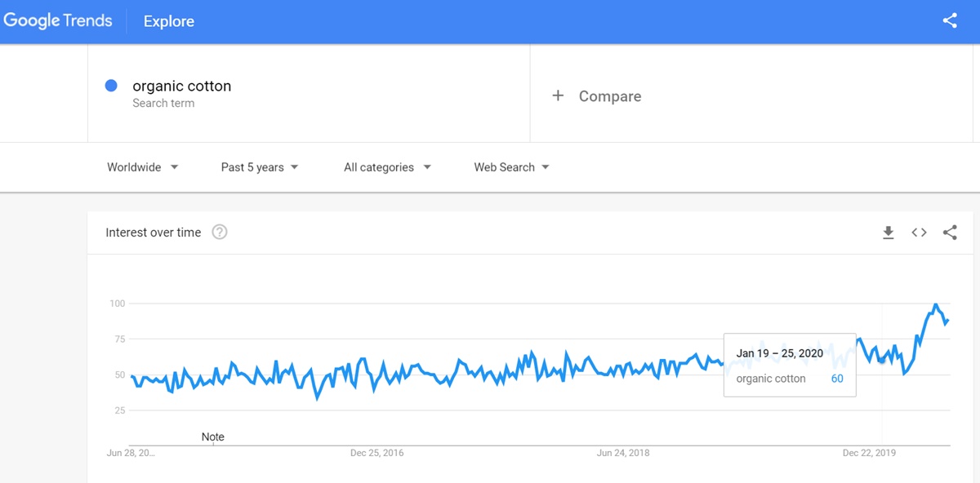Open the Explore page link

(169, 21)
